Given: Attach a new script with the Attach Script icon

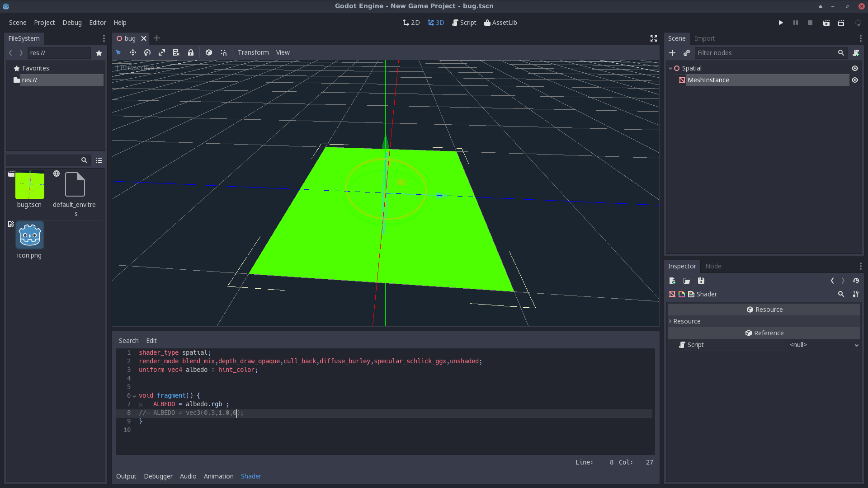Looking at the screenshot, I should 857,53.
